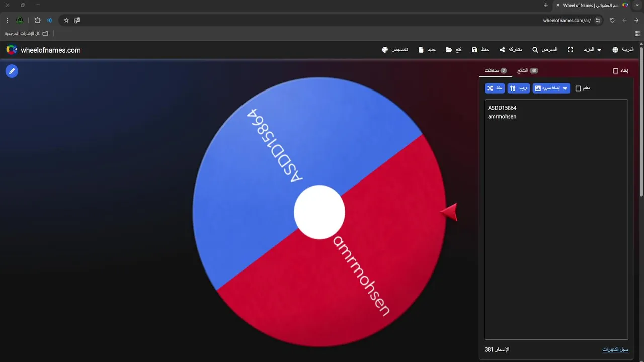This screenshot has height=362, width=644.
Task: Shuffle the entries with خلط button
Action: pyautogui.click(x=495, y=88)
